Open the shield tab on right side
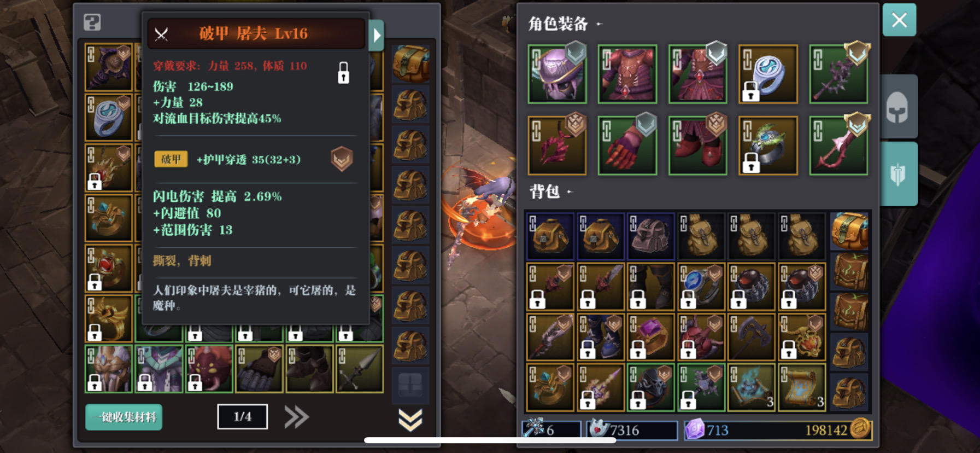 pyautogui.click(x=897, y=174)
